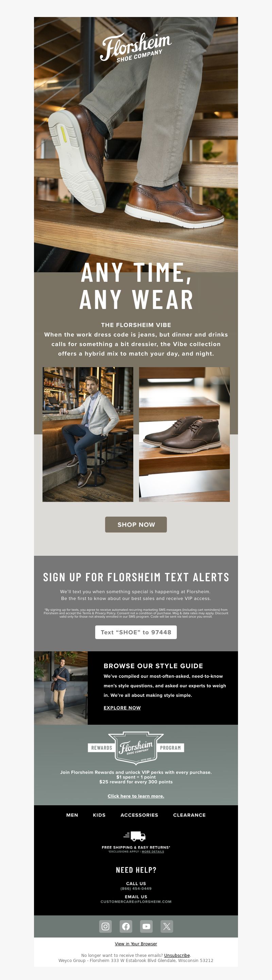This screenshot has width=272, height=980.
Task: Open the X (Twitter) social icon
Action: [167, 926]
